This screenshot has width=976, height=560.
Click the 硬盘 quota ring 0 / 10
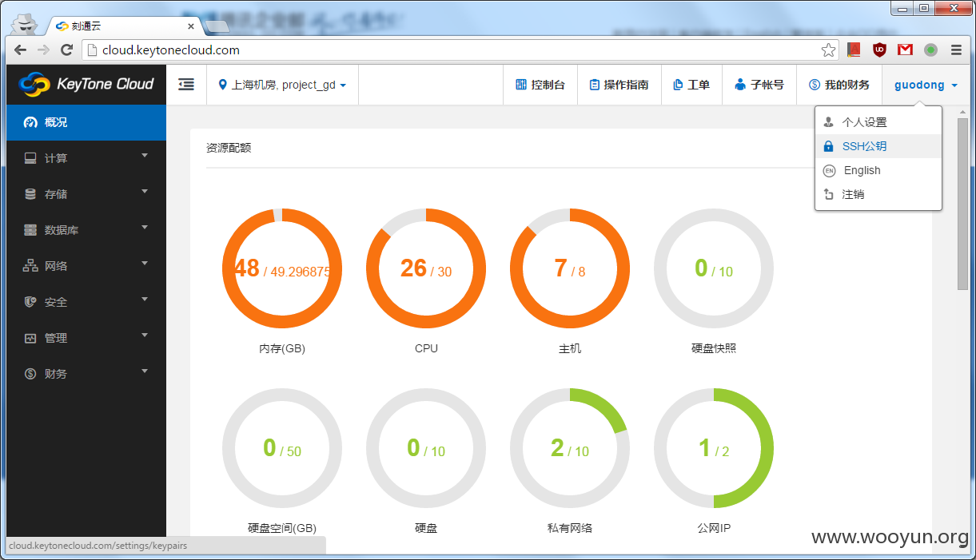click(426, 448)
